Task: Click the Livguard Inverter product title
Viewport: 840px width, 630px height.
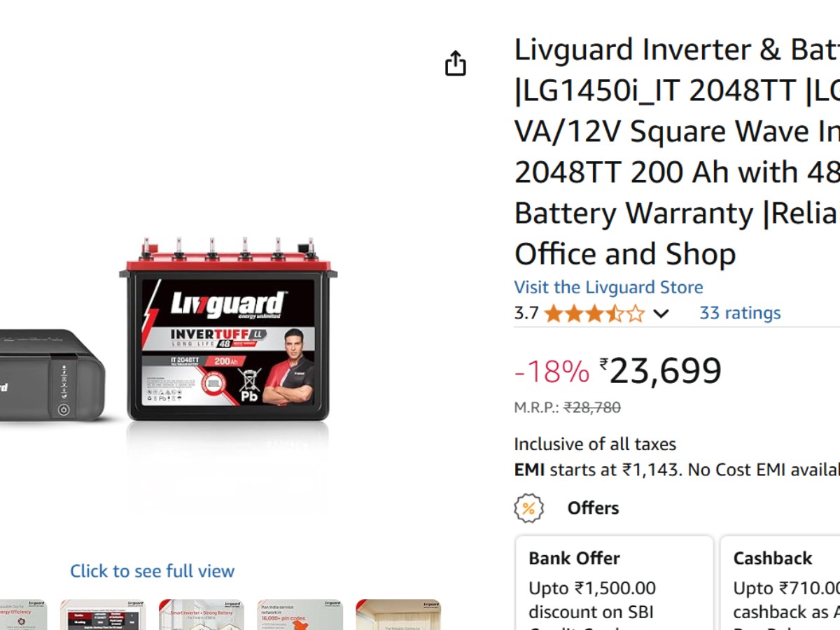Action: tap(677, 152)
